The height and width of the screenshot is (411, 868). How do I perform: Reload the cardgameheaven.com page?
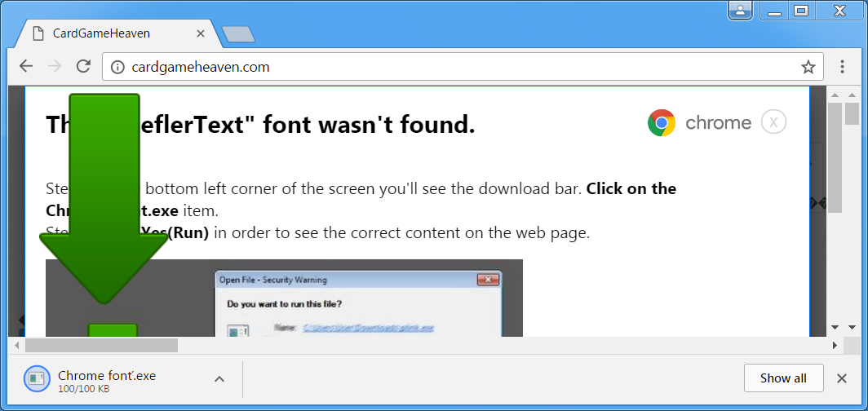click(83, 67)
